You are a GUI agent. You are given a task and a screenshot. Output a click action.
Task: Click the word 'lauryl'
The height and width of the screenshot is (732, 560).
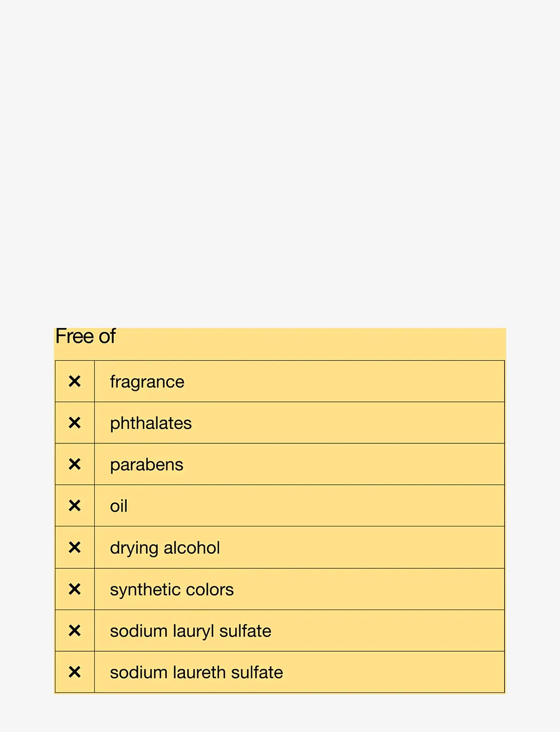(x=193, y=631)
